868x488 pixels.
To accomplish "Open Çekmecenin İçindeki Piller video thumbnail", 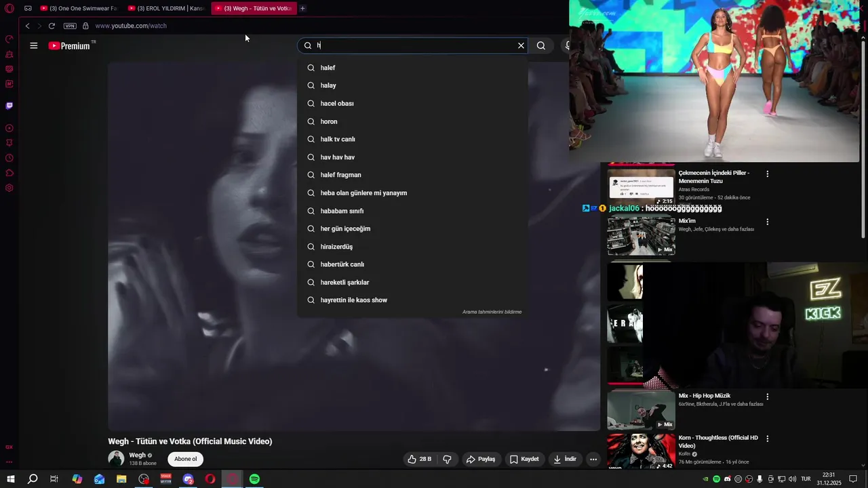I will [x=641, y=188].
